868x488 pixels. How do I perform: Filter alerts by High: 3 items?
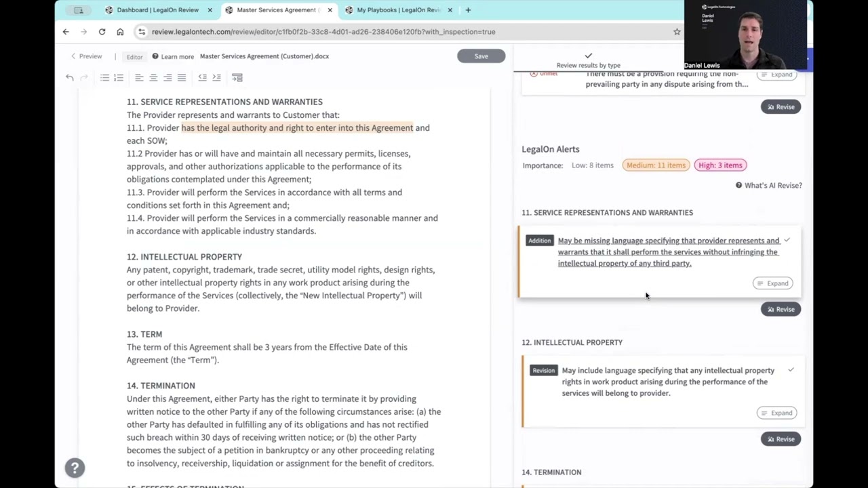720,165
